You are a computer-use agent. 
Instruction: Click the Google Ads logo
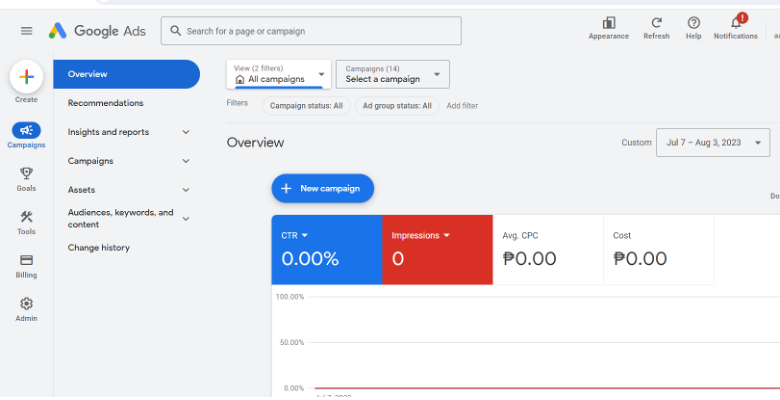click(x=97, y=31)
